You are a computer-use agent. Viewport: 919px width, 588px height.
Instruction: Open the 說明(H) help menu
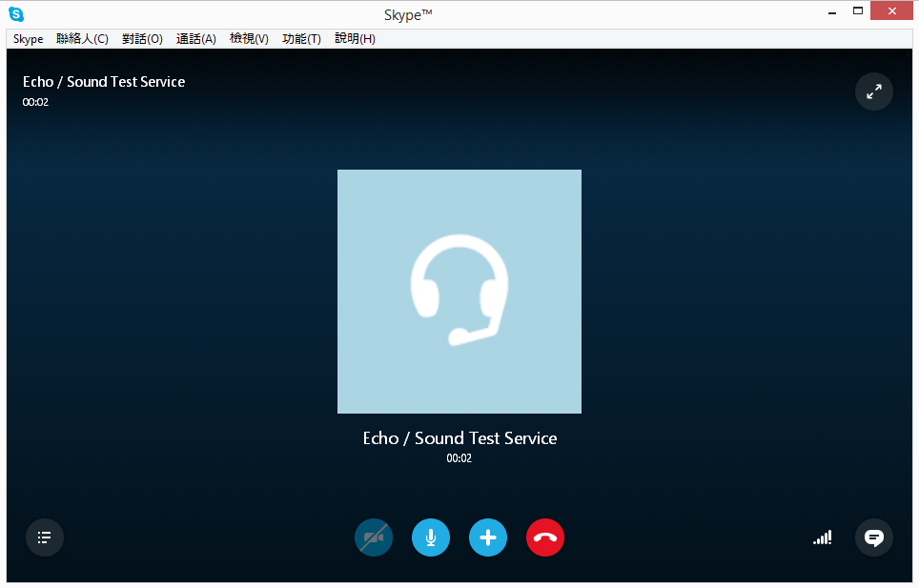click(x=355, y=39)
